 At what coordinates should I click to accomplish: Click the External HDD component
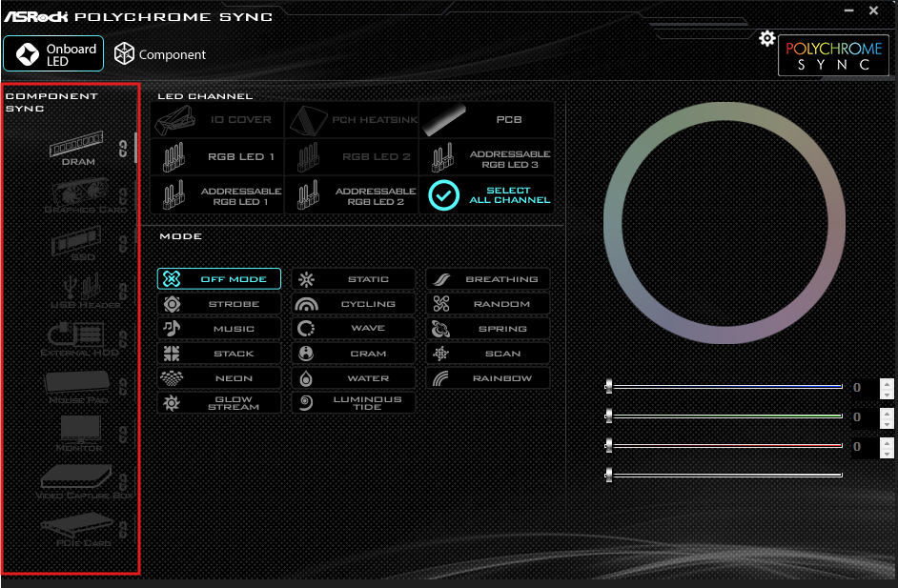click(x=79, y=339)
